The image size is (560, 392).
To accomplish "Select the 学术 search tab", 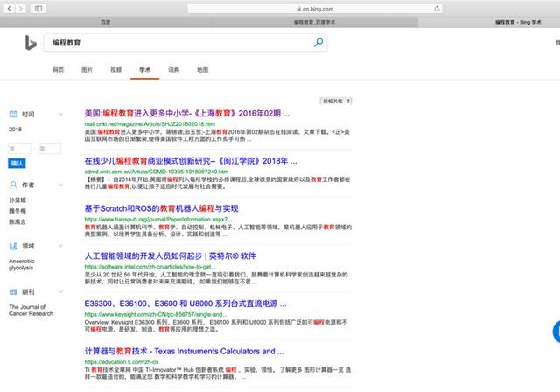I will (145, 70).
